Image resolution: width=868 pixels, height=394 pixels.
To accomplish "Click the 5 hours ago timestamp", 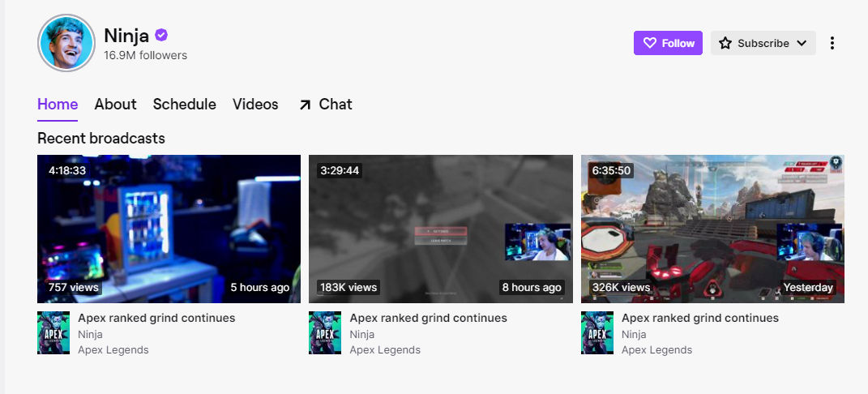I will 260,287.
